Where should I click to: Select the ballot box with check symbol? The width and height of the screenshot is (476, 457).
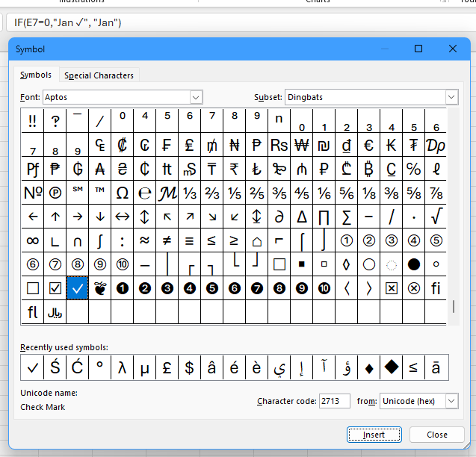55,288
